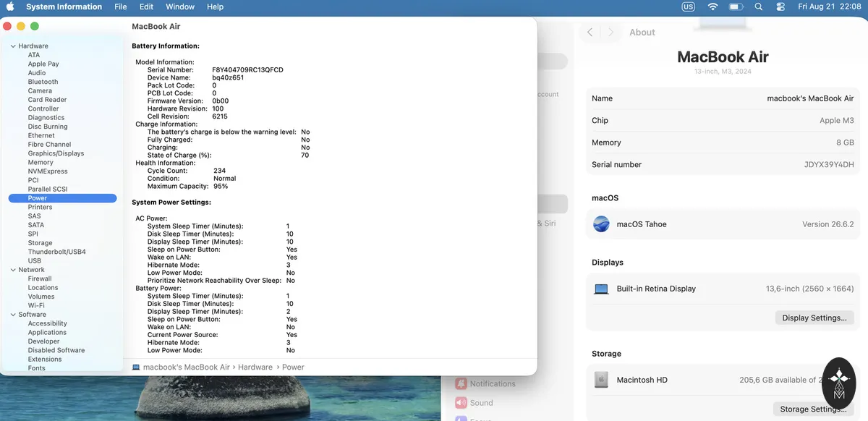The width and height of the screenshot is (868, 421).
Task: Click the US input source icon
Action: coord(688,7)
